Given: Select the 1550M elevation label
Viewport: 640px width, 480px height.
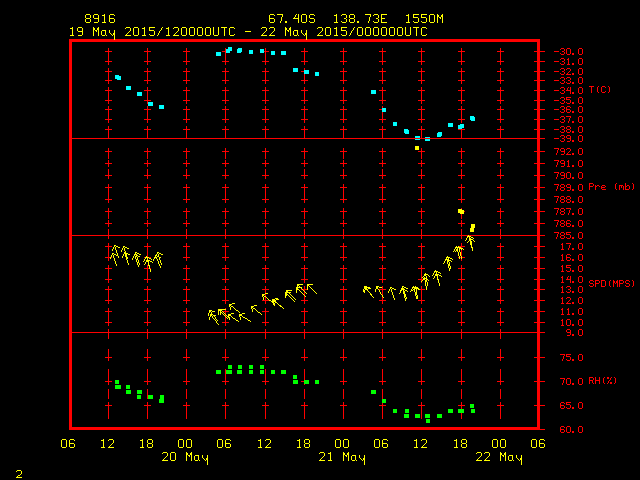Looking at the screenshot, I should coord(423,19).
